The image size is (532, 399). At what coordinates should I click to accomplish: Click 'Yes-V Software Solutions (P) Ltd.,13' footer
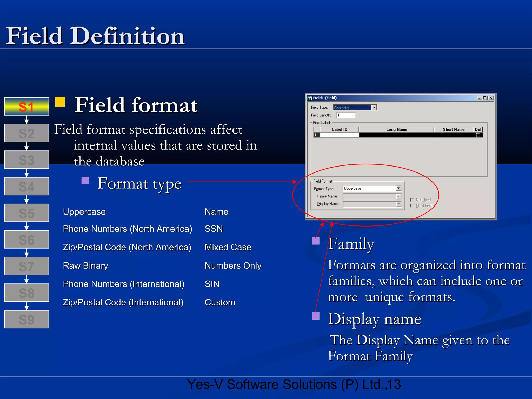[294, 384]
